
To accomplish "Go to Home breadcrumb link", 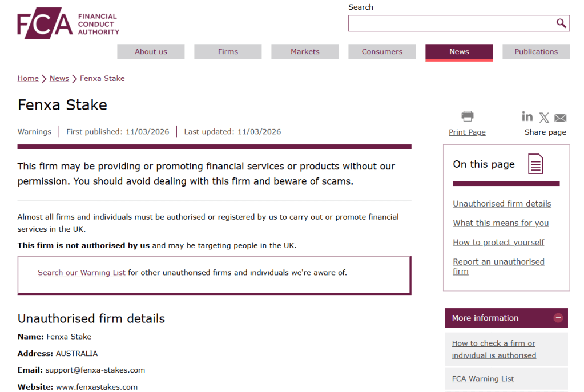I will point(28,78).
